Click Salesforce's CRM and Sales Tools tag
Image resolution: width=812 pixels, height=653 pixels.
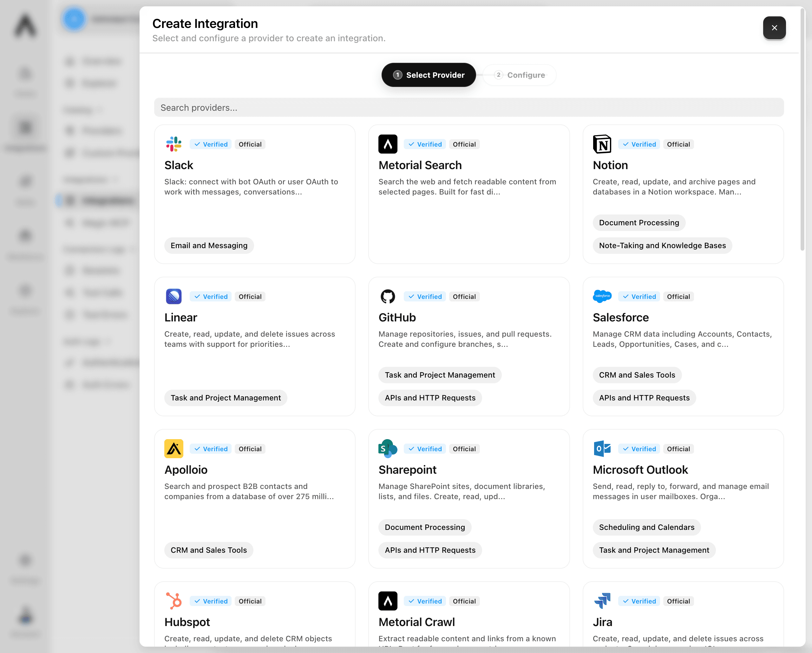(637, 375)
